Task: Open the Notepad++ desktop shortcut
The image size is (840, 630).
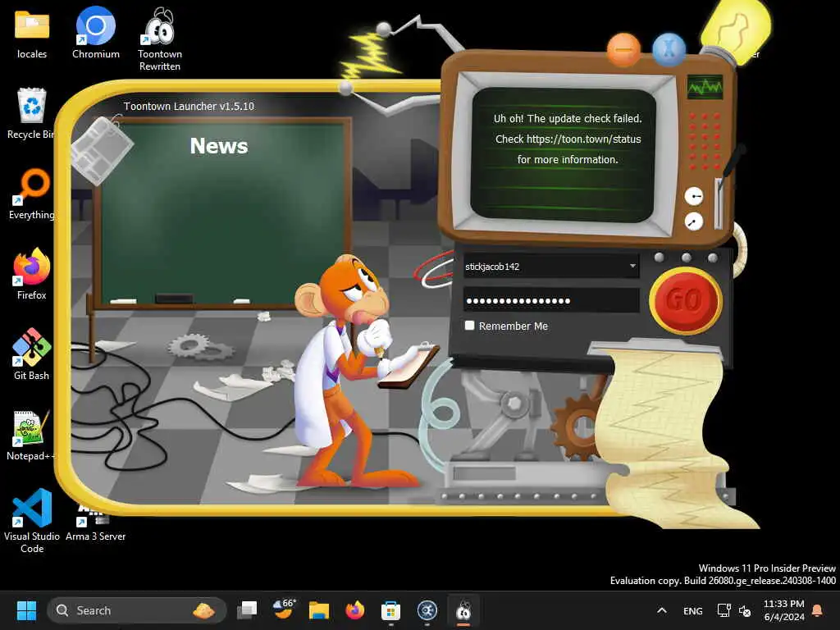Action: 30,436
